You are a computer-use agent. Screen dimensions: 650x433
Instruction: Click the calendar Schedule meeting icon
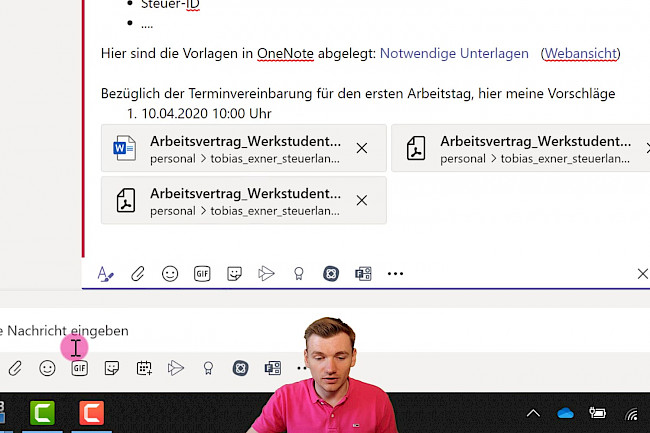pos(144,368)
